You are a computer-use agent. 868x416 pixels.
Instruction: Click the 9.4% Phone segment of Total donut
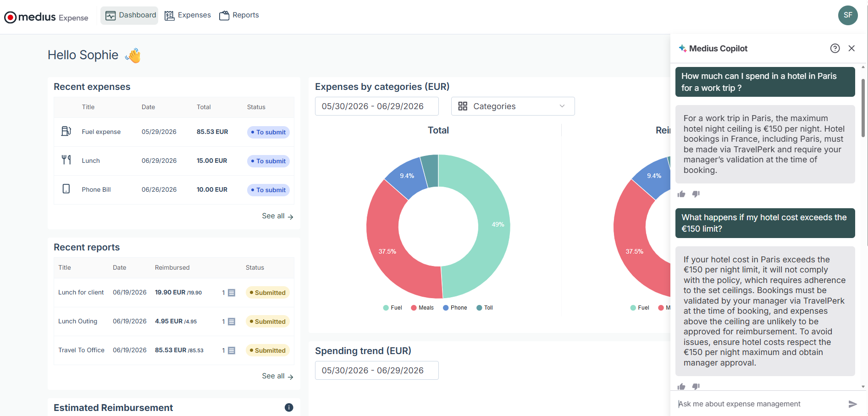[406, 177]
